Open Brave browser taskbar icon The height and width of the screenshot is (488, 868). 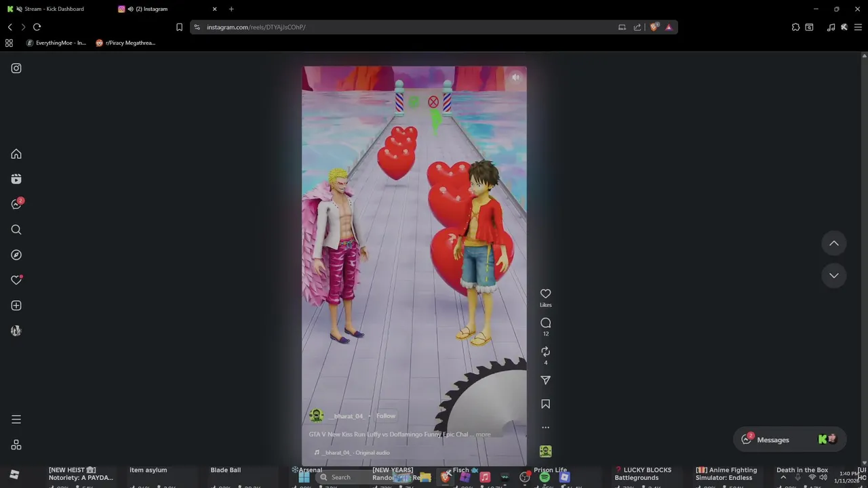click(446, 477)
